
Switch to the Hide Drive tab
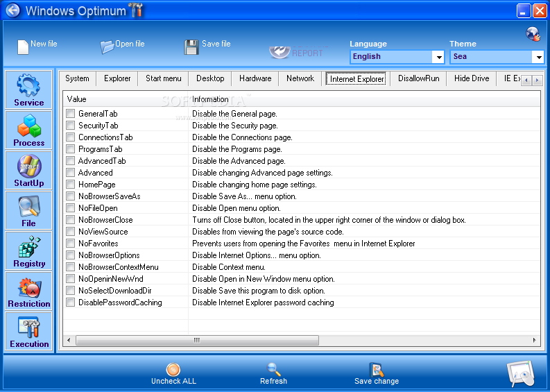click(x=472, y=78)
